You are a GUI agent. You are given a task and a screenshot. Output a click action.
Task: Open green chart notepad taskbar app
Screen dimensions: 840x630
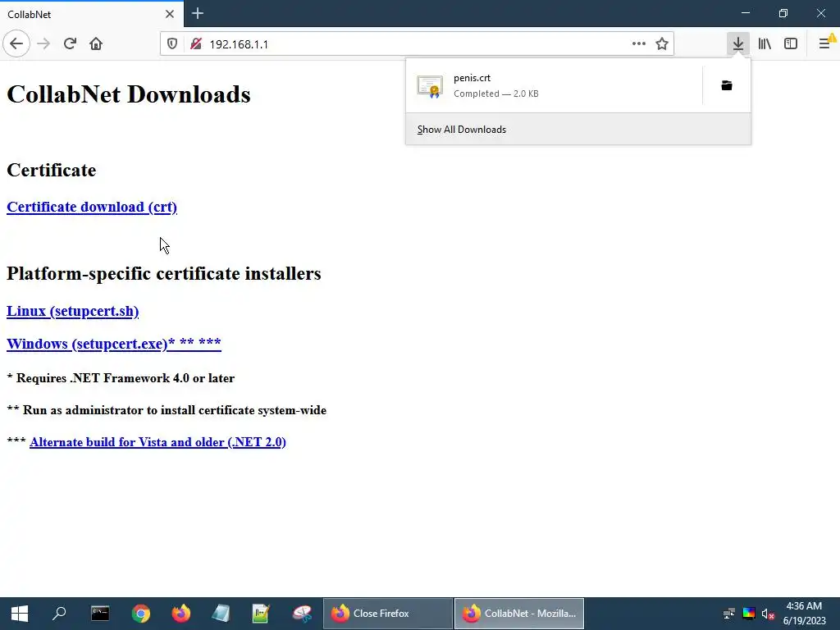(261, 614)
